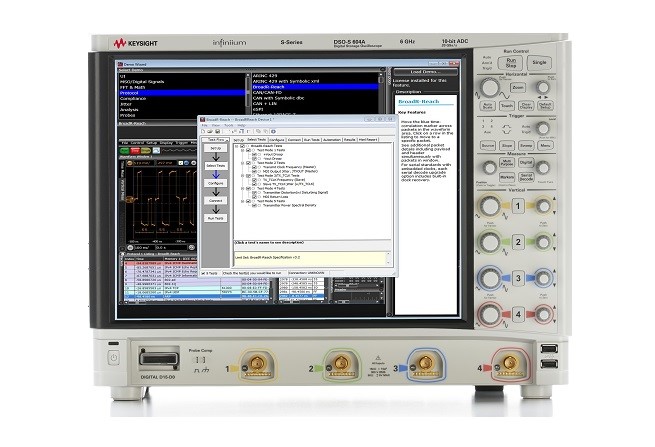Click Run Tests step in Task Flow

pyautogui.click(x=216, y=218)
